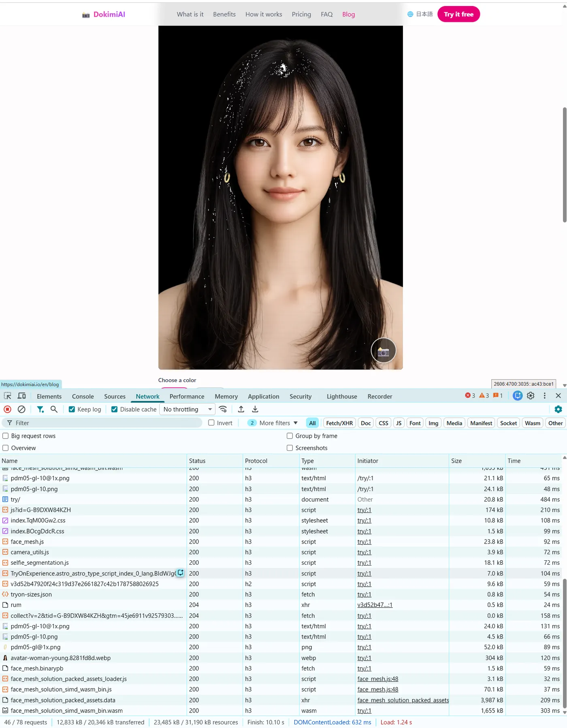Filter requests by Img type
Screen dimensions: 567x728
[x=433, y=423]
